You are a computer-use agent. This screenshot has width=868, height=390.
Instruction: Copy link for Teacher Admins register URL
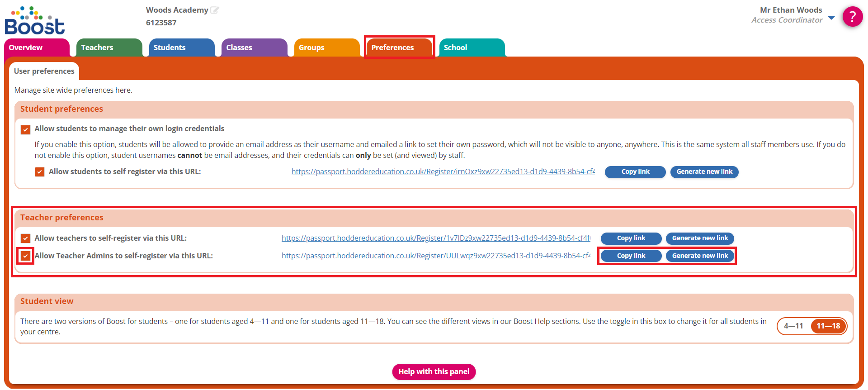pyautogui.click(x=631, y=256)
